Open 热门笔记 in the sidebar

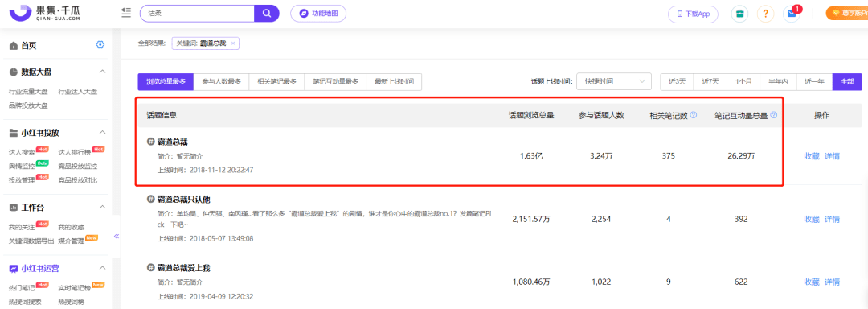(23, 288)
